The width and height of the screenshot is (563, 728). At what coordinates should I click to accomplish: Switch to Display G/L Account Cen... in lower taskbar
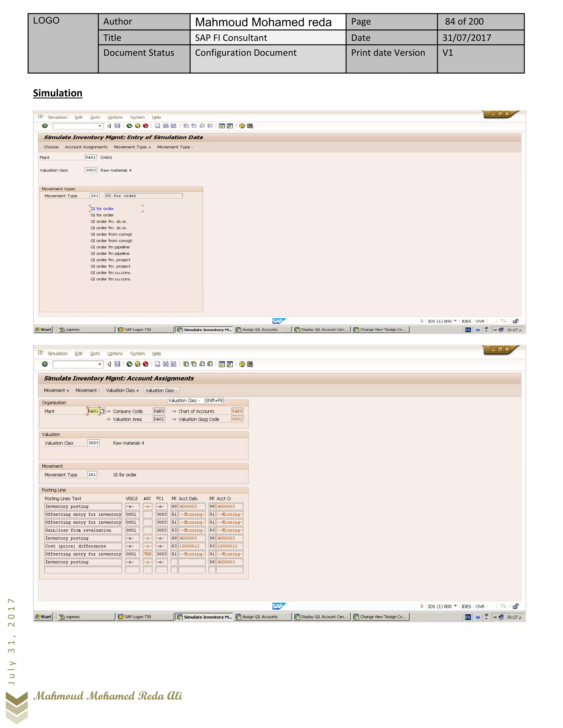pyautogui.click(x=322, y=617)
